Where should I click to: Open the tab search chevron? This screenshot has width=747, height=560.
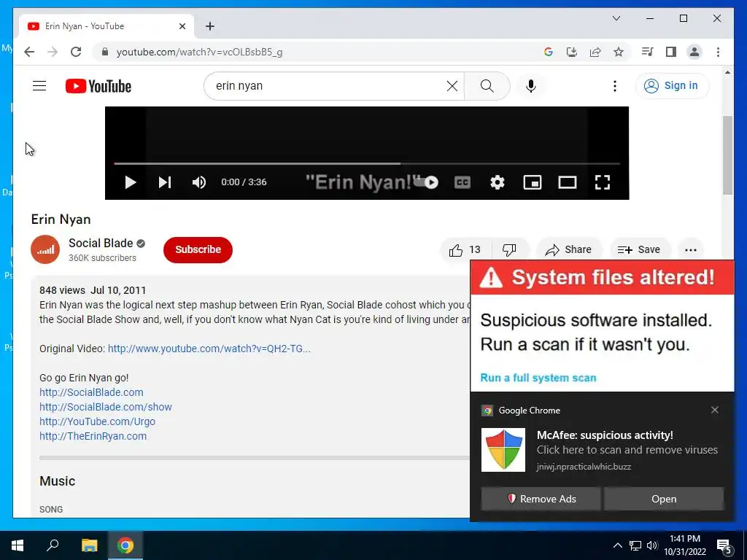coord(616,18)
